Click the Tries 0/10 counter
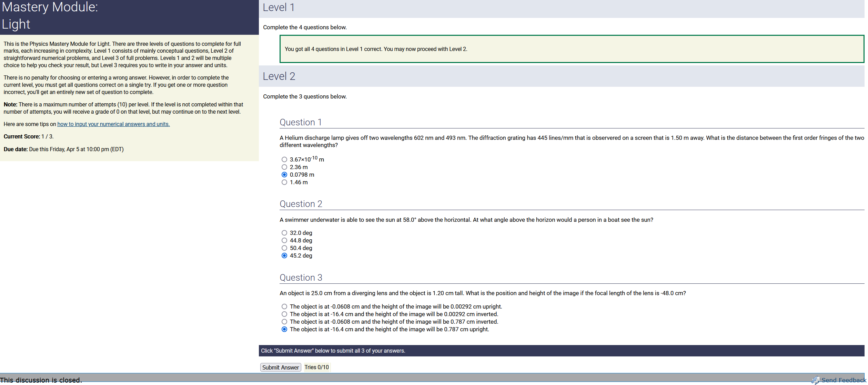868x385 pixels. pos(316,367)
